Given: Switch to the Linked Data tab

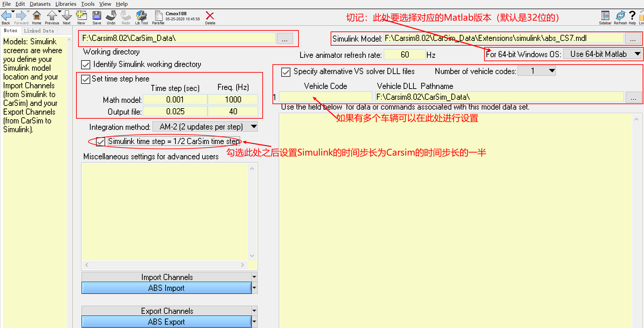Looking at the screenshot, I should click(39, 31).
